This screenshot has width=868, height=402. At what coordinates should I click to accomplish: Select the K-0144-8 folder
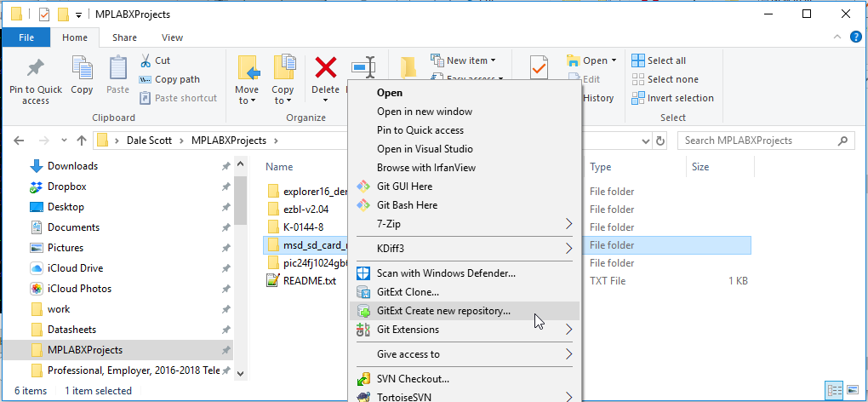pos(303,227)
